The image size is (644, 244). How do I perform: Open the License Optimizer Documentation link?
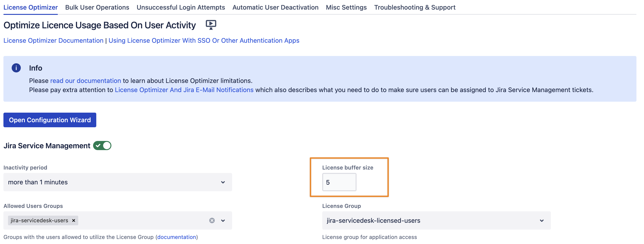point(53,40)
